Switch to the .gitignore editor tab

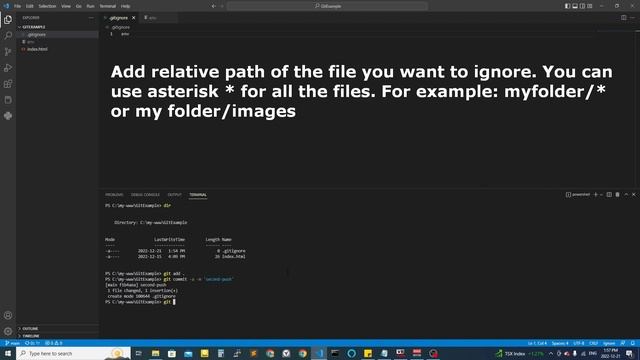click(x=119, y=18)
